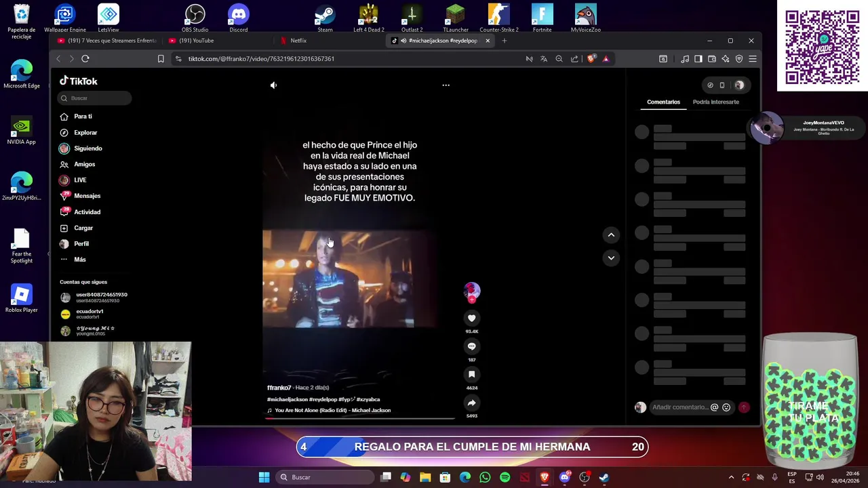Viewport: 868px width, 488px height.
Task: Open the Windows Start menu
Action: coord(264,477)
